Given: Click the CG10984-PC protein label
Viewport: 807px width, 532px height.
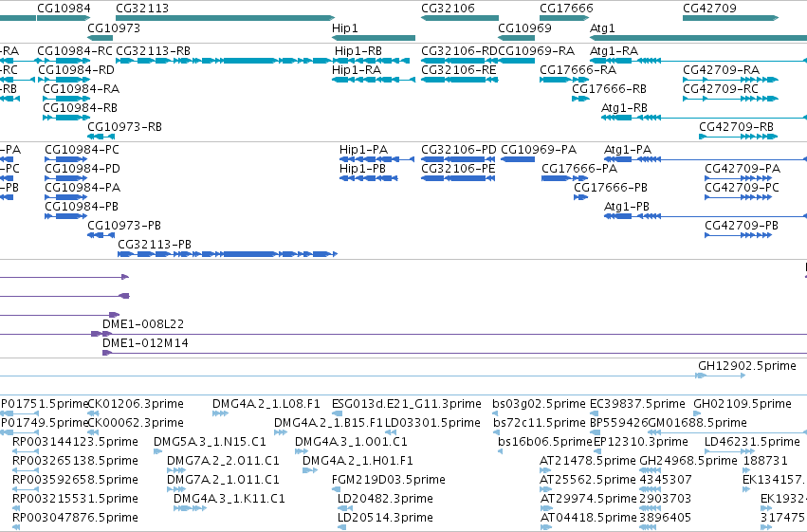Looking at the screenshot, I should (x=82, y=150).
